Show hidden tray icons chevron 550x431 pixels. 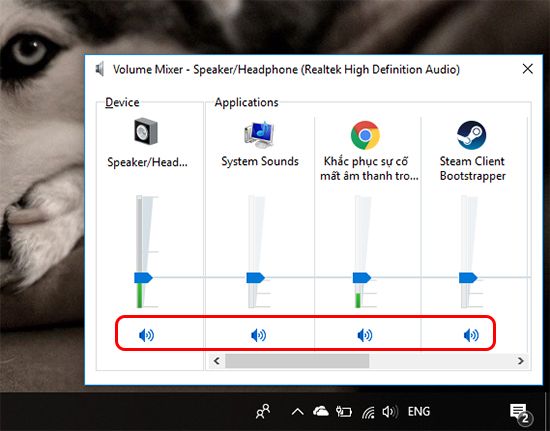(297, 412)
